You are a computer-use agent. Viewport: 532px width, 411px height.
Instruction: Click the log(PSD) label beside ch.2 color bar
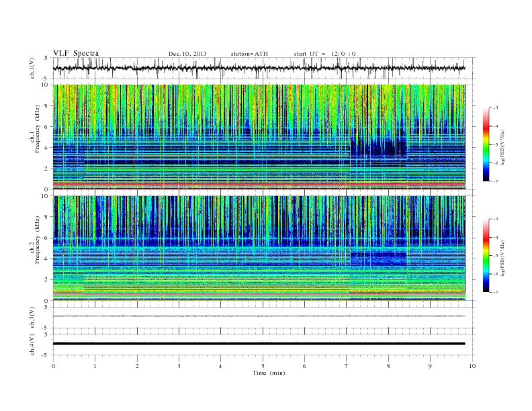(502, 258)
